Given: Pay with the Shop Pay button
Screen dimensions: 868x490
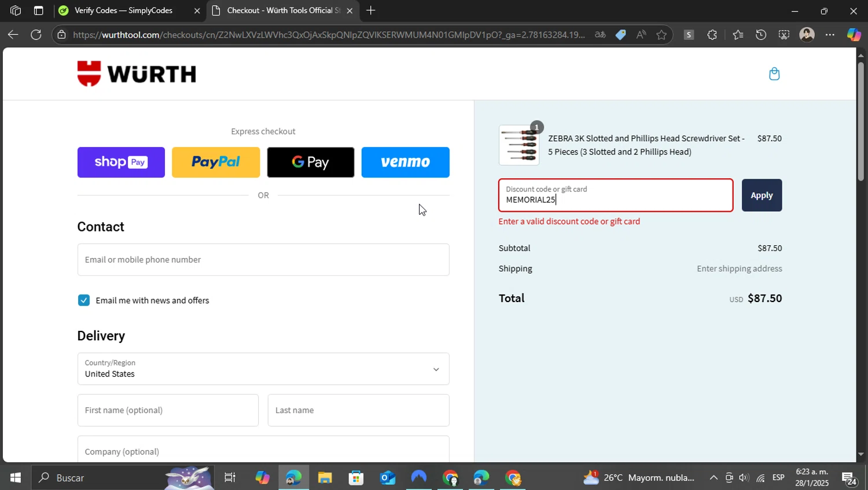Looking at the screenshot, I should 121,162.
